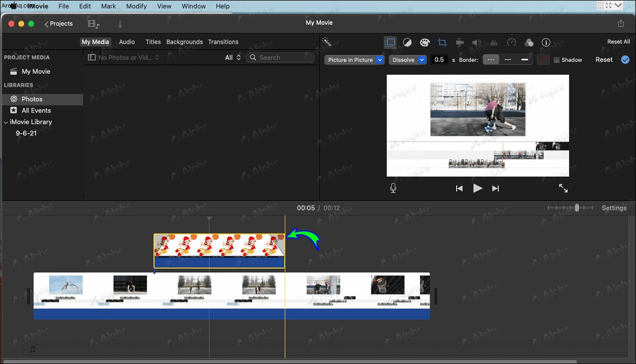The width and height of the screenshot is (636, 364).
Task: Click the border color swatch
Action: (x=543, y=60)
